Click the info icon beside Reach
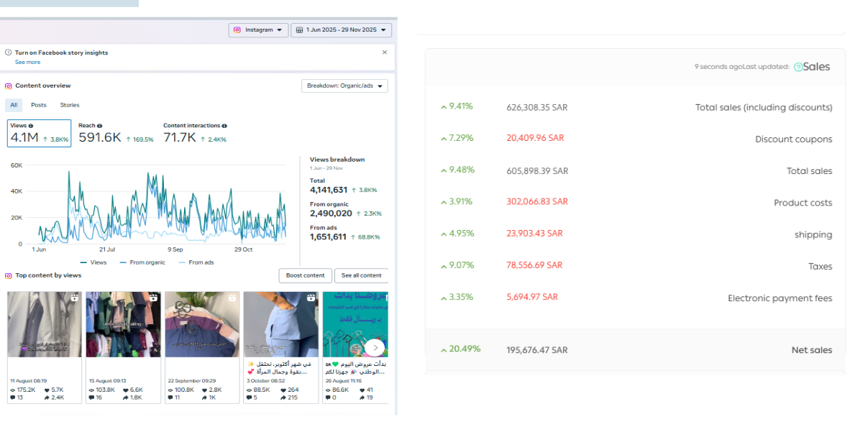Image resolution: width=868 pixels, height=422 pixels. coord(99,126)
